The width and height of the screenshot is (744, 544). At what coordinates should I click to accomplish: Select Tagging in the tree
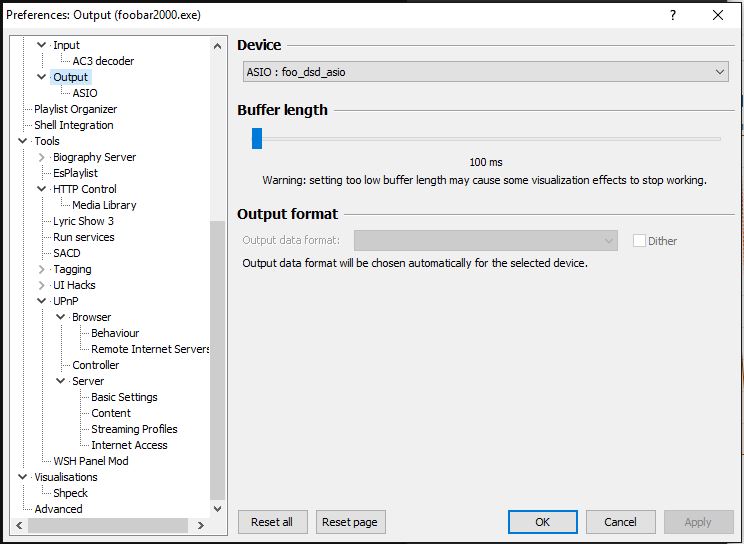click(x=72, y=270)
